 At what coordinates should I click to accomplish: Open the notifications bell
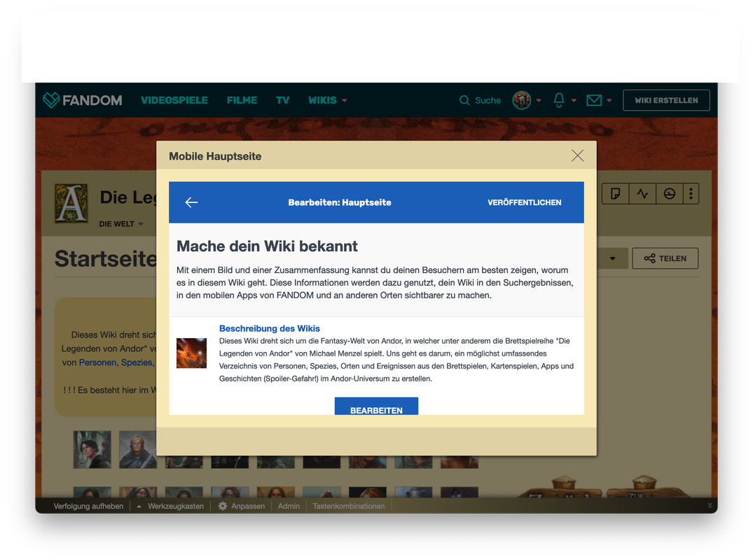coord(558,100)
